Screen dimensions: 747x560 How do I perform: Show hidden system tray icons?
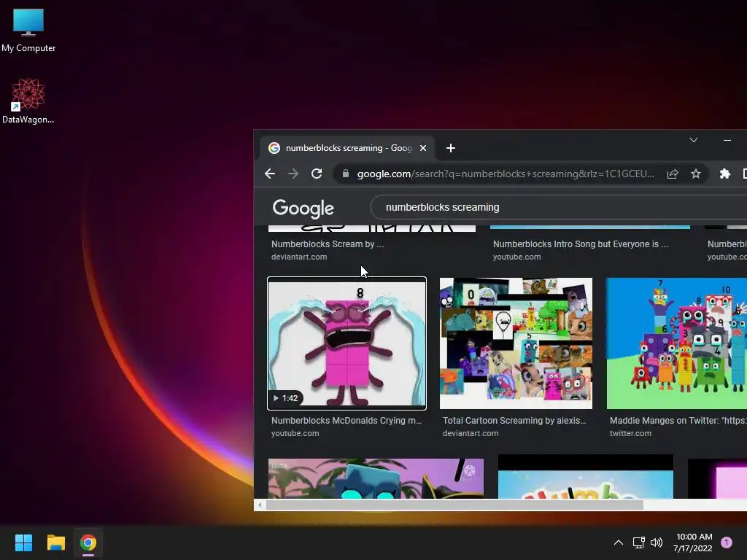point(619,542)
